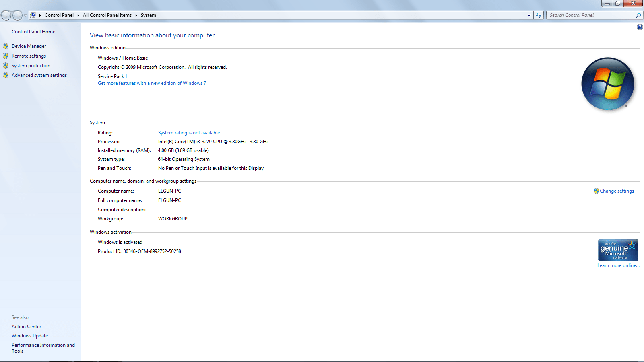Viewport: 644px width, 362px height.
Task: Open Learn more online link
Action: [618, 265]
